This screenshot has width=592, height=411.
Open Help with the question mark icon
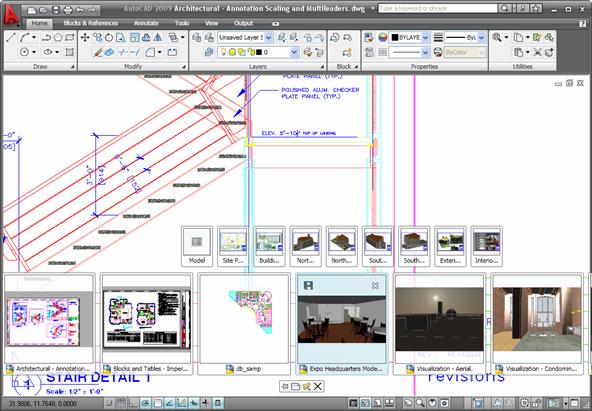583,23
